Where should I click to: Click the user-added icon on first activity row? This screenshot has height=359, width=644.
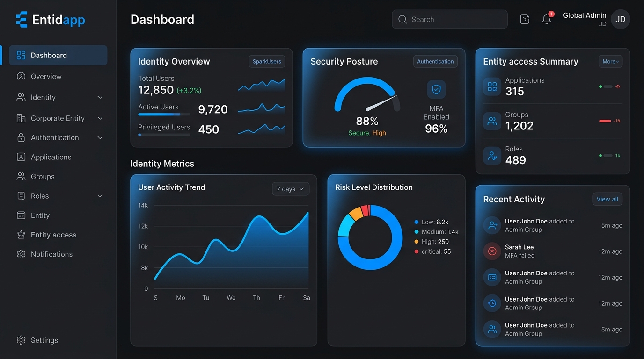[492, 225]
